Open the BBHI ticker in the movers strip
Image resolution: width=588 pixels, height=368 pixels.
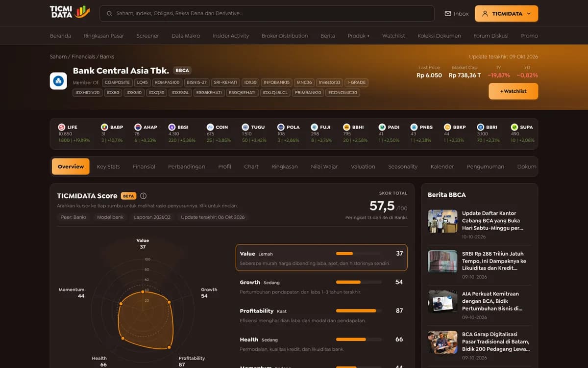(355, 133)
